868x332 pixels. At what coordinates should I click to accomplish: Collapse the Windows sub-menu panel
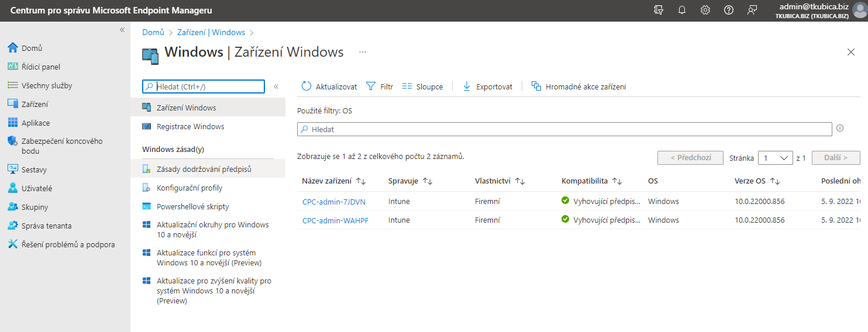276,87
